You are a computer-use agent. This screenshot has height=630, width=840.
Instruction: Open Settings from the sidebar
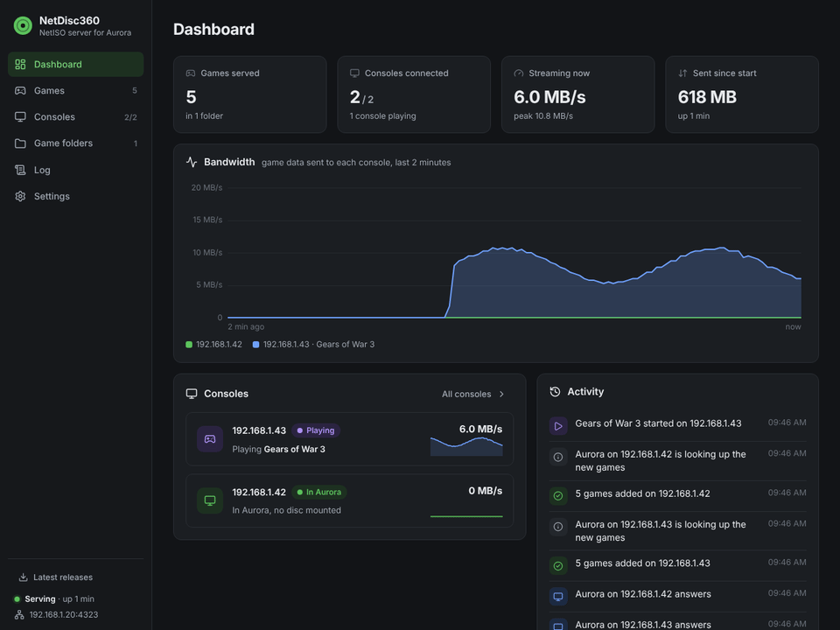[x=75, y=196]
